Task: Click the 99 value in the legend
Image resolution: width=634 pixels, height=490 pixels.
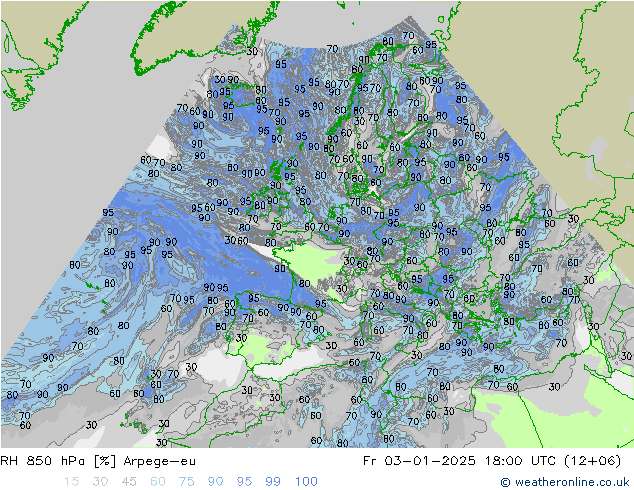Action: coord(273,482)
